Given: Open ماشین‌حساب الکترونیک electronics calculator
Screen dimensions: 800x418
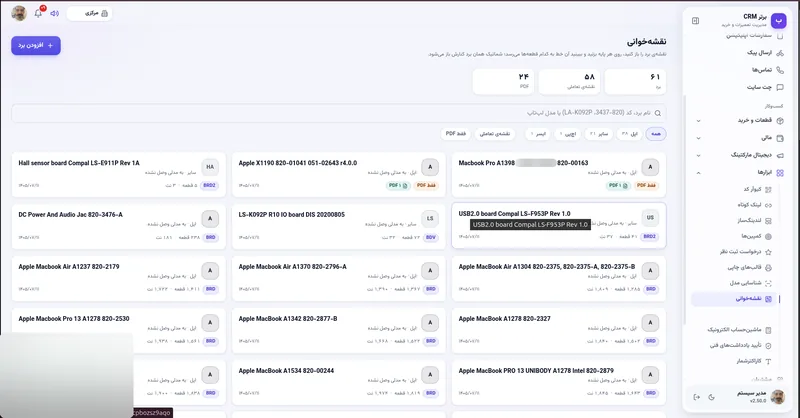Looking at the screenshot, I should tap(739, 330).
